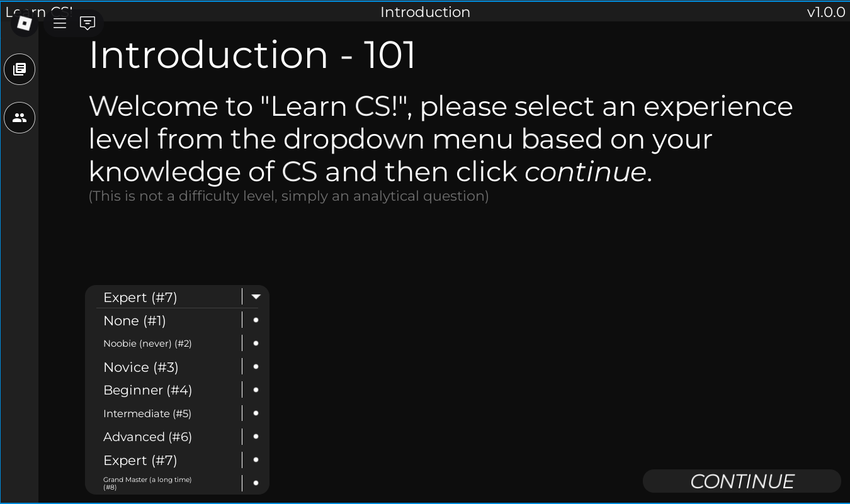Open the Roblox logo menu

click(x=24, y=23)
